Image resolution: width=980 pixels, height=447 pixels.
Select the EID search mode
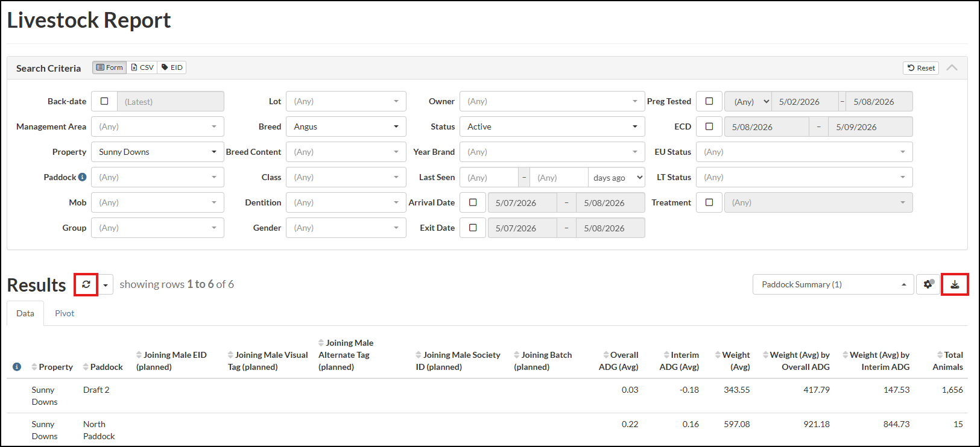click(x=172, y=67)
